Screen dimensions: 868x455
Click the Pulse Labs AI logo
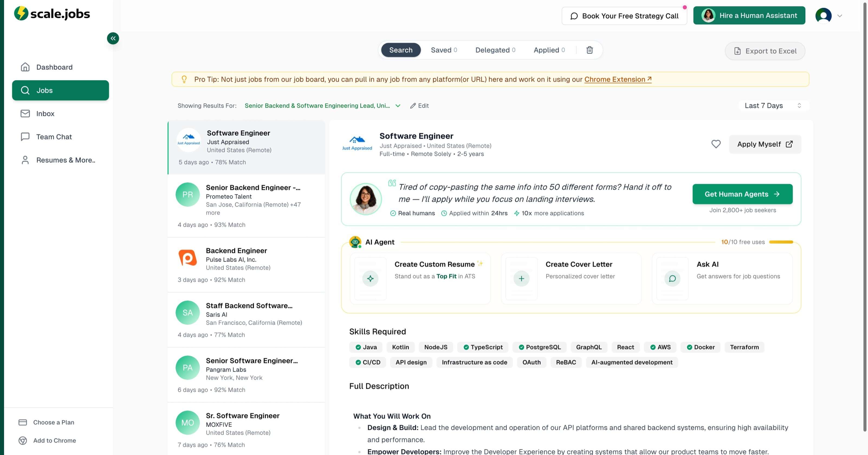click(187, 258)
